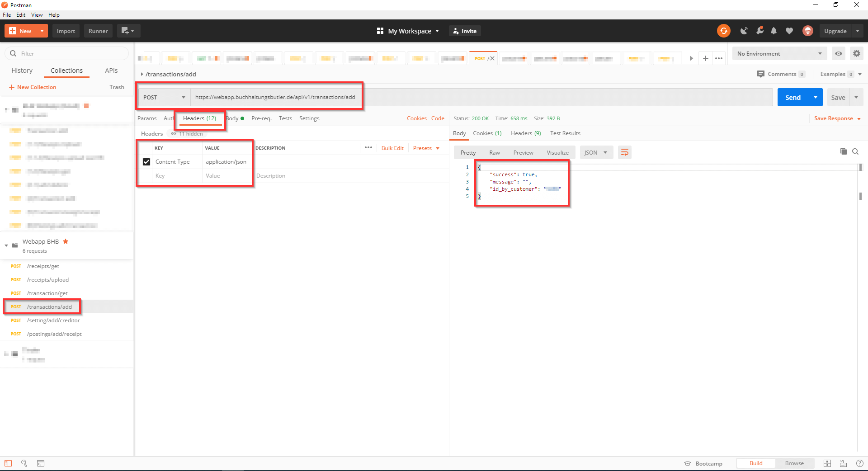This screenshot has width=868, height=471.
Task: Click the Send button
Action: click(x=793, y=97)
